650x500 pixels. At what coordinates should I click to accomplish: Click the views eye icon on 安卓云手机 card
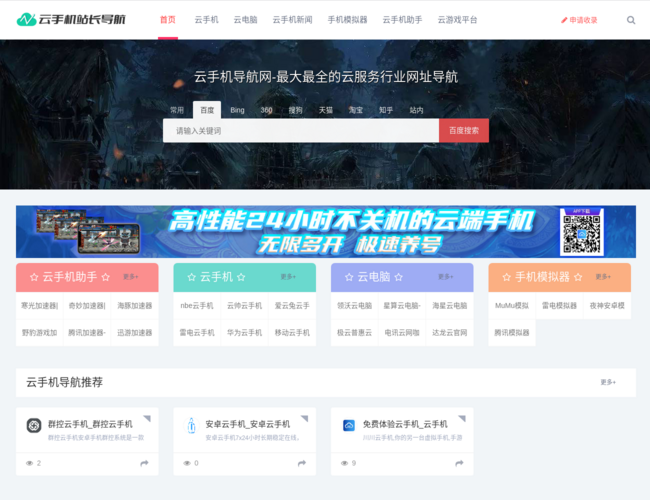[x=187, y=463]
